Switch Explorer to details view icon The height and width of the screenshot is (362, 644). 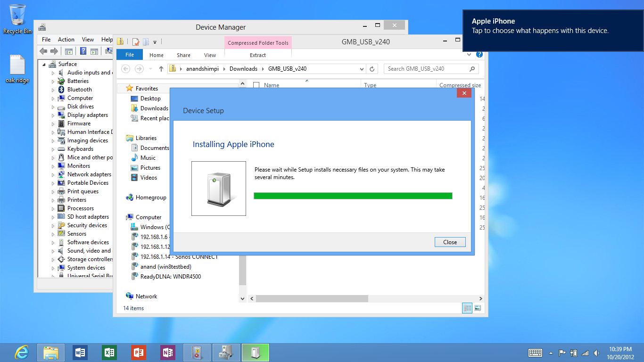(x=468, y=308)
